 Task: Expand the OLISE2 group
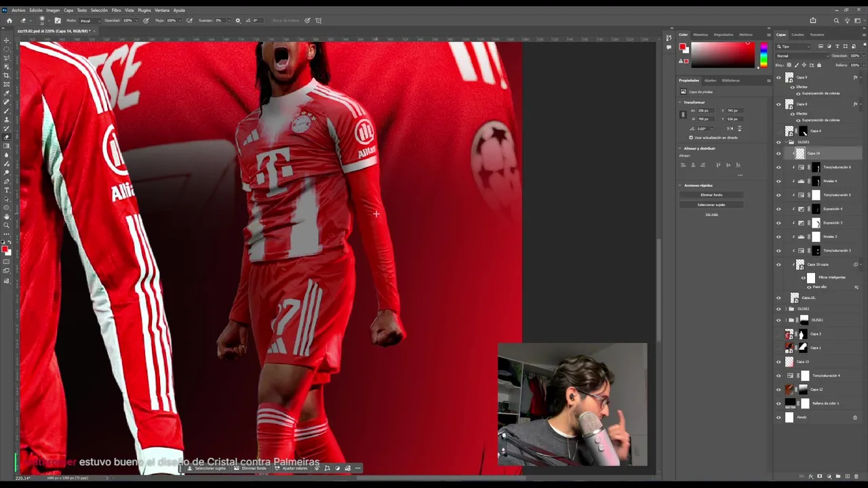[785, 309]
